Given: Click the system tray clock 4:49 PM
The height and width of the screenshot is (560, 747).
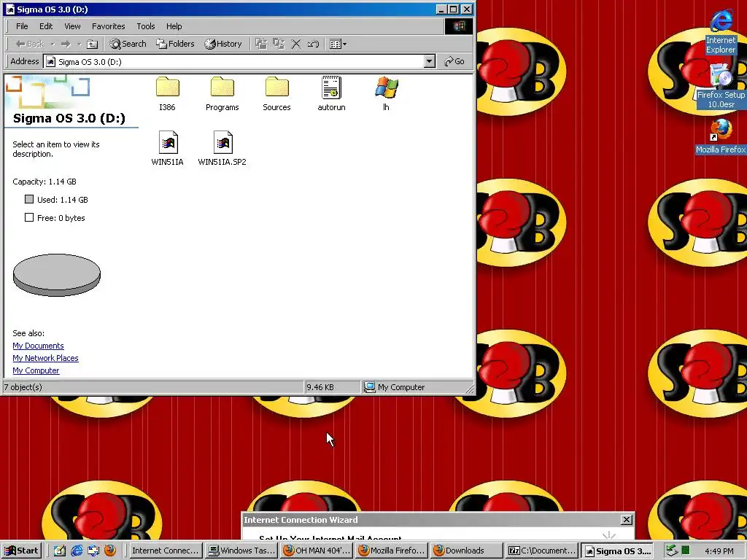Looking at the screenshot, I should 719,551.
